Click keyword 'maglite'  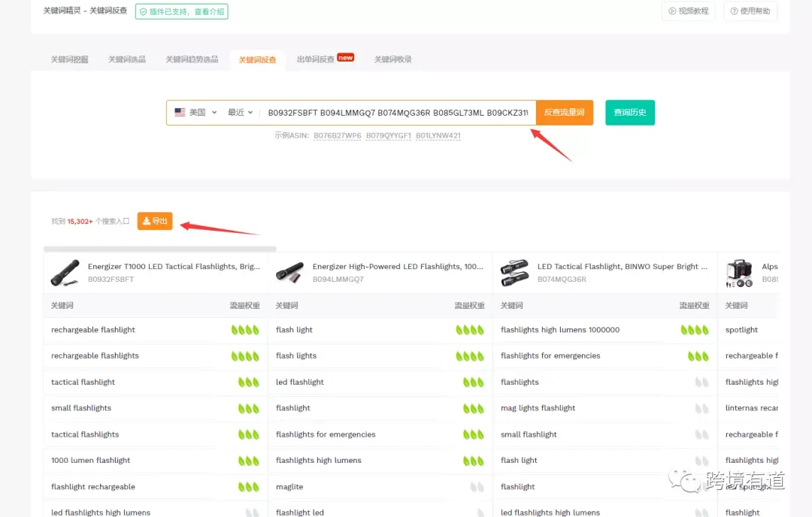point(289,486)
